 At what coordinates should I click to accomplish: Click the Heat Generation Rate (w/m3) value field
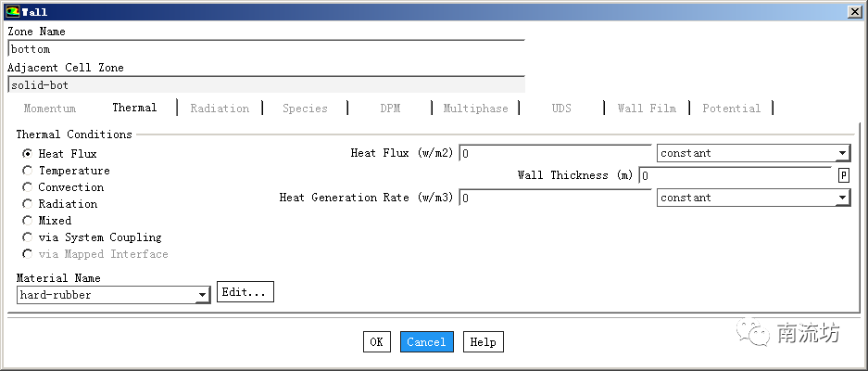coord(555,198)
